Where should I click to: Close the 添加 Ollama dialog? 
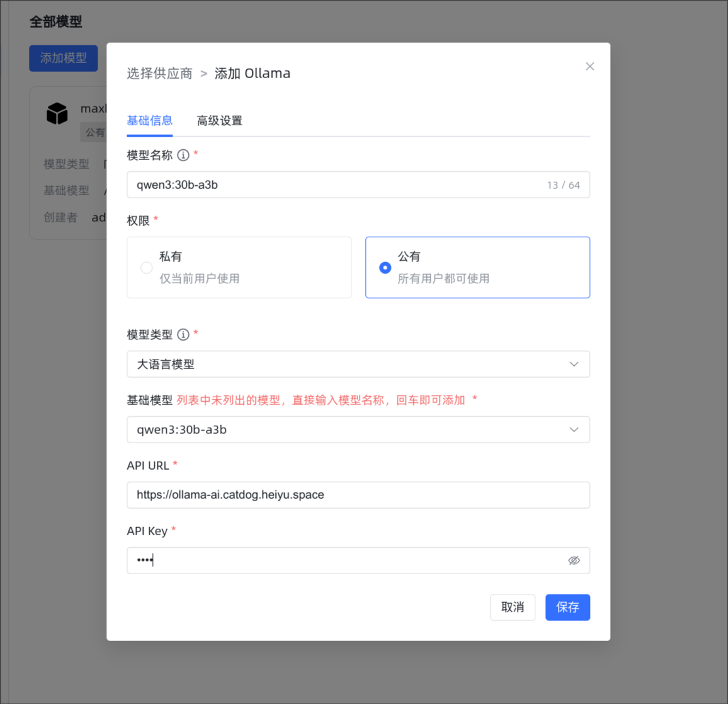589,66
